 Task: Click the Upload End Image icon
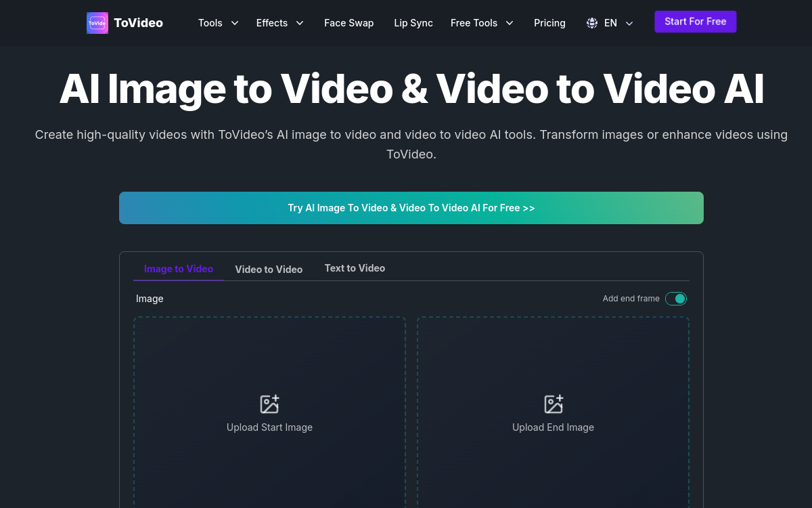tap(554, 404)
